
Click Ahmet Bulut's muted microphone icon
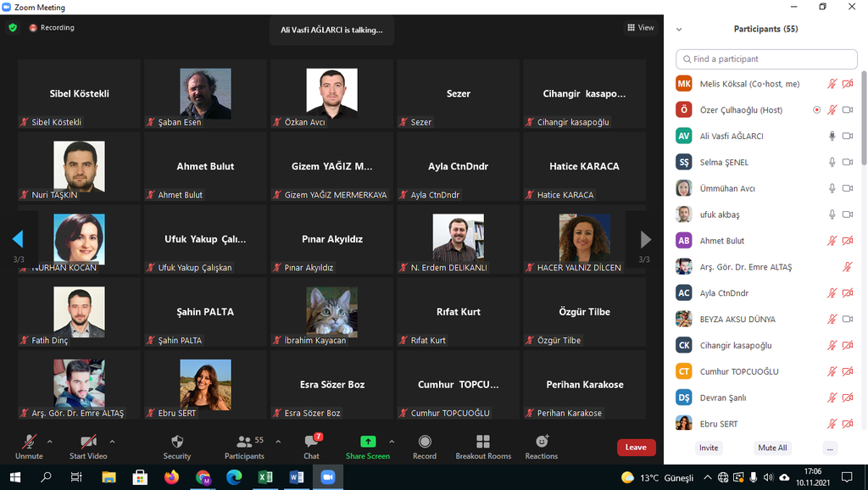(832, 241)
